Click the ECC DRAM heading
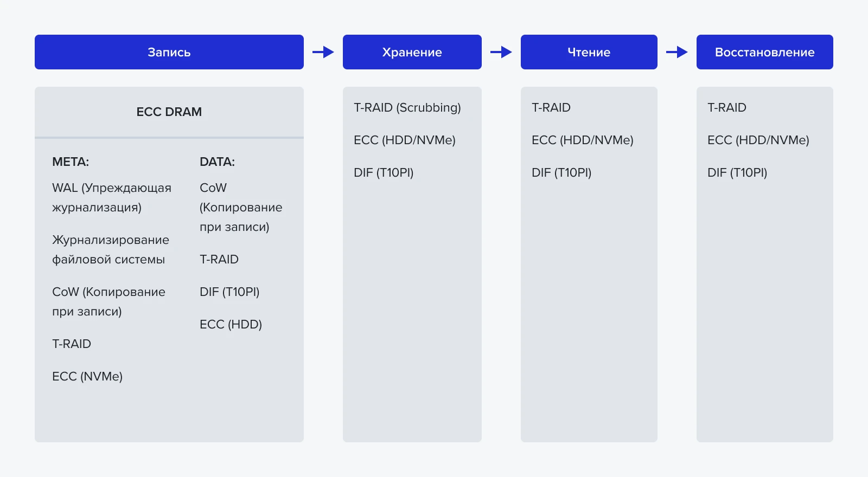This screenshot has height=477, width=868. 169,112
